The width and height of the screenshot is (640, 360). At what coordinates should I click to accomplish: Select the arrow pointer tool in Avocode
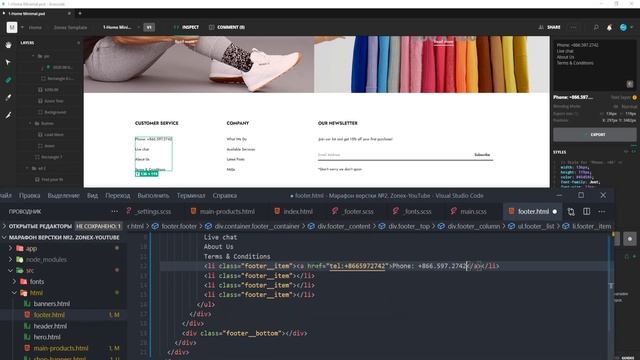tap(8, 62)
